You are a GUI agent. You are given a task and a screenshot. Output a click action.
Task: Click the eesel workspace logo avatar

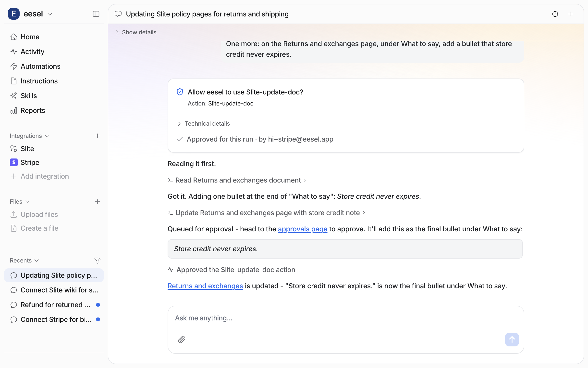tap(14, 14)
